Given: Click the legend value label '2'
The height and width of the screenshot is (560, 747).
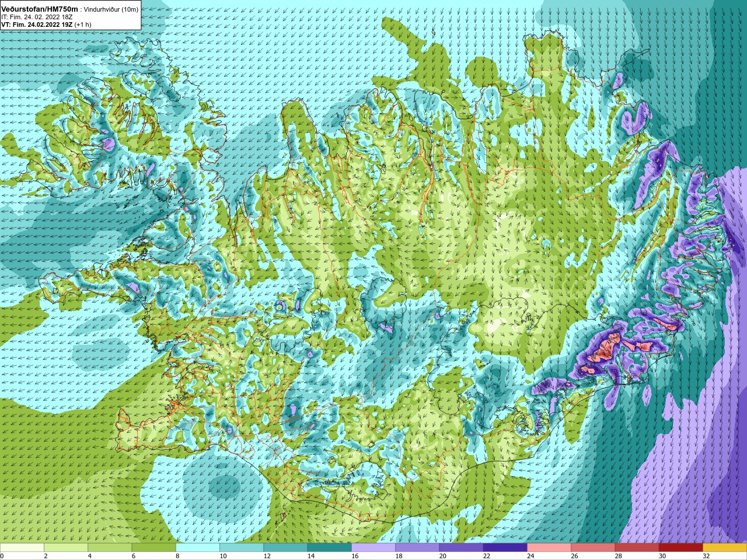Looking at the screenshot, I should [46, 556].
